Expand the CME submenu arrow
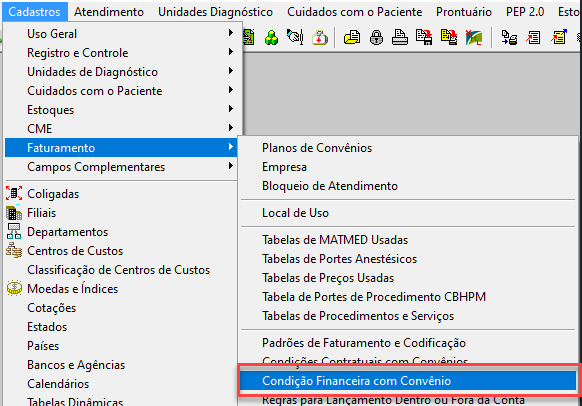The image size is (582, 406). (231, 128)
